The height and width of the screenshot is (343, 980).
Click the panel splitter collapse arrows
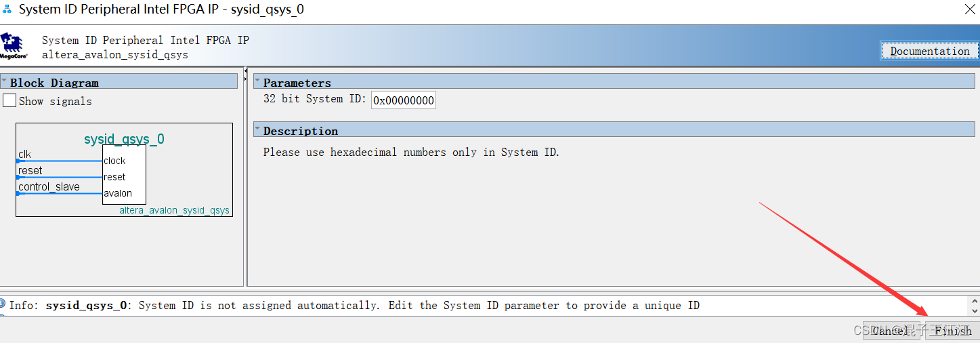pyautogui.click(x=245, y=75)
